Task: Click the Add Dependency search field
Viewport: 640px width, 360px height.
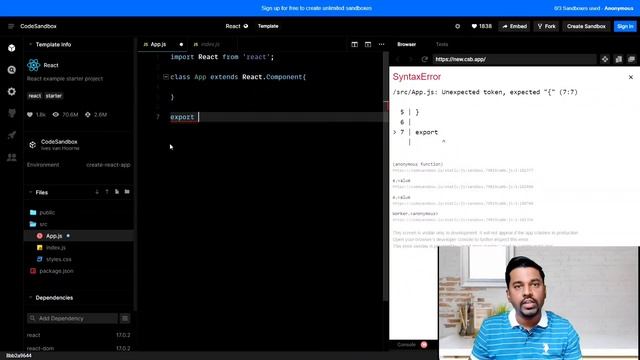Action: pos(72,318)
